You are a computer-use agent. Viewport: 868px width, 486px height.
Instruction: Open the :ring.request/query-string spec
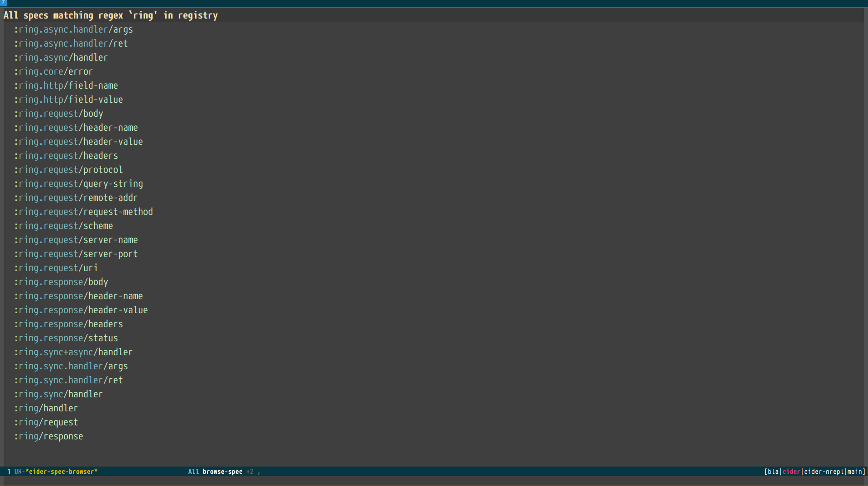[x=78, y=184]
